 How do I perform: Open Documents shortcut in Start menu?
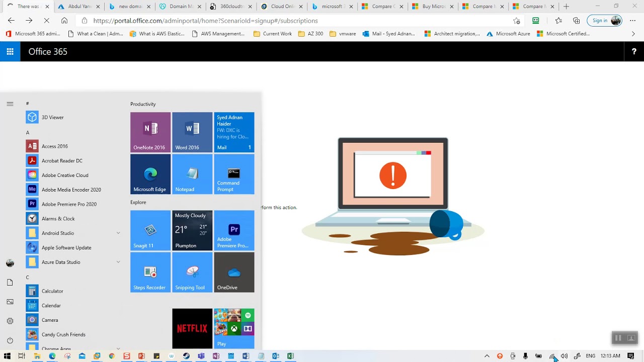10,283
